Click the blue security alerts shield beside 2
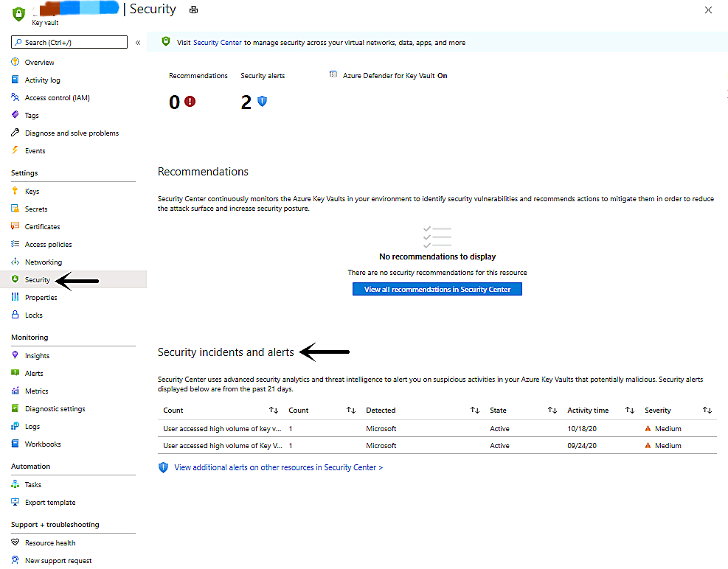This screenshot has height=569, width=728. 262,101
